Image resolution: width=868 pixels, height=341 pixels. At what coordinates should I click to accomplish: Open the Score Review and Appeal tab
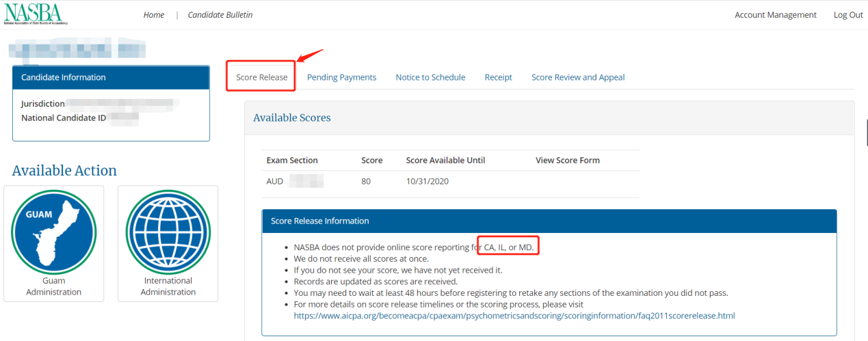[578, 77]
